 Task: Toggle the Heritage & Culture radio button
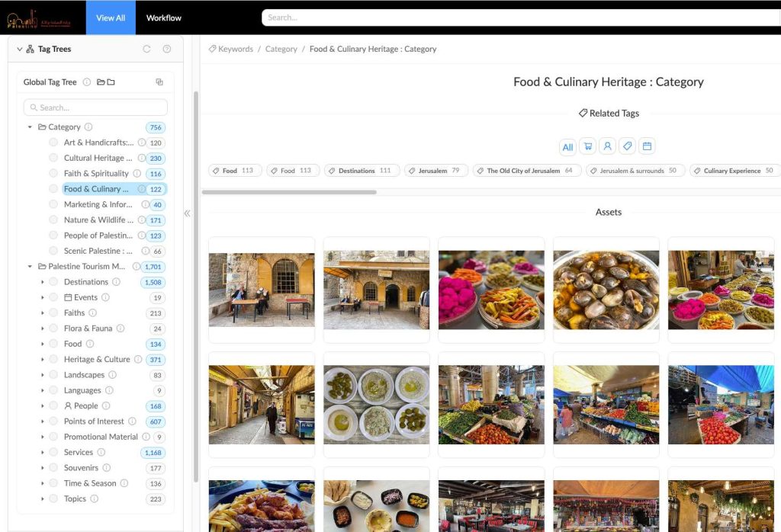pyautogui.click(x=53, y=359)
